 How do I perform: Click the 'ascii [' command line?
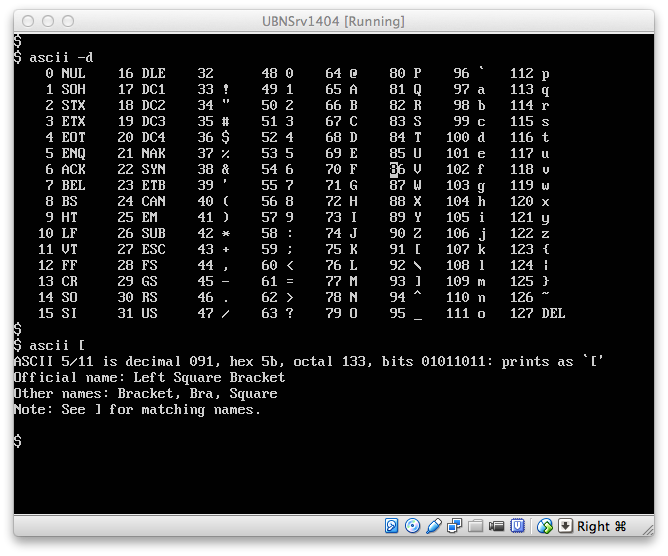(x=57, y=346)
